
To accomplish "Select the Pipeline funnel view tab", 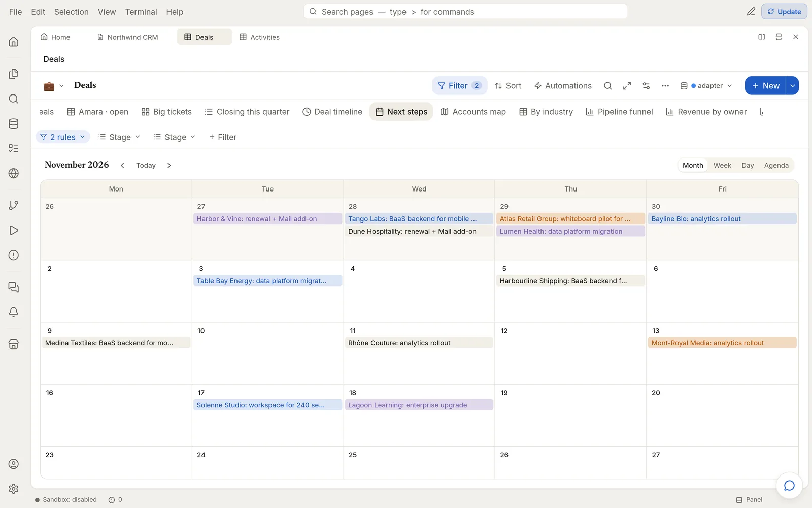I will (619, 112).
